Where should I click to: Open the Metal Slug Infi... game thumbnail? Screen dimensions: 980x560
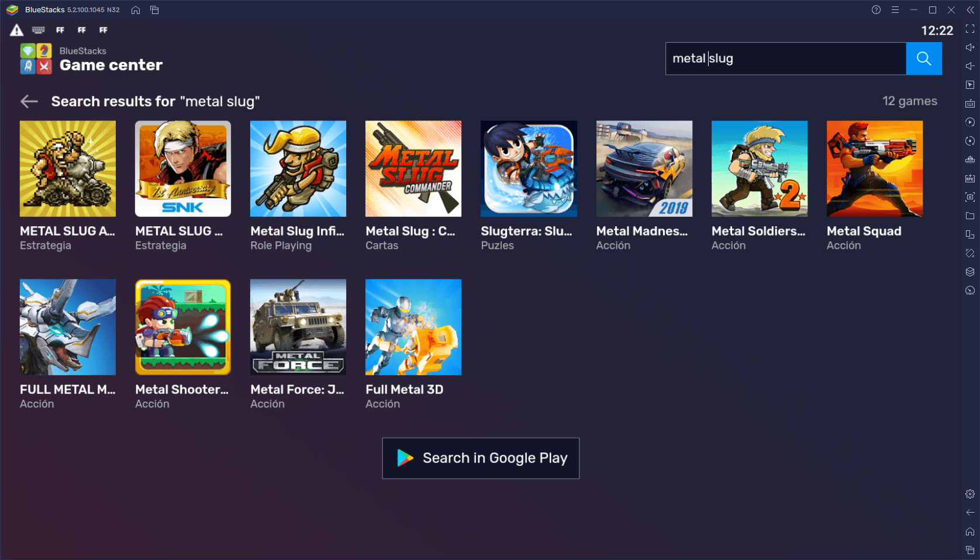(298, 169)
